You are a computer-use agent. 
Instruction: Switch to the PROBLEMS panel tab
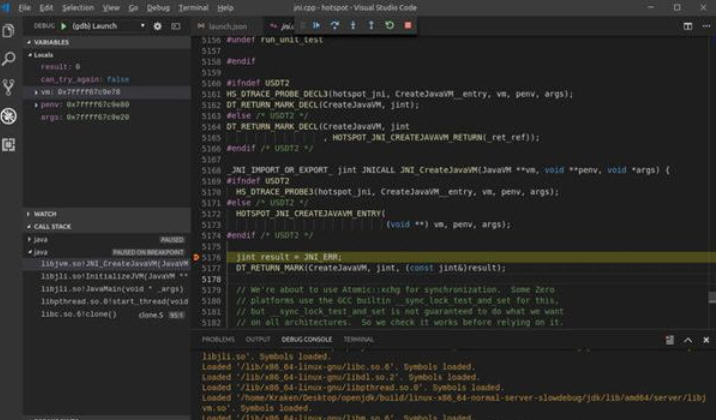(218, 339)
